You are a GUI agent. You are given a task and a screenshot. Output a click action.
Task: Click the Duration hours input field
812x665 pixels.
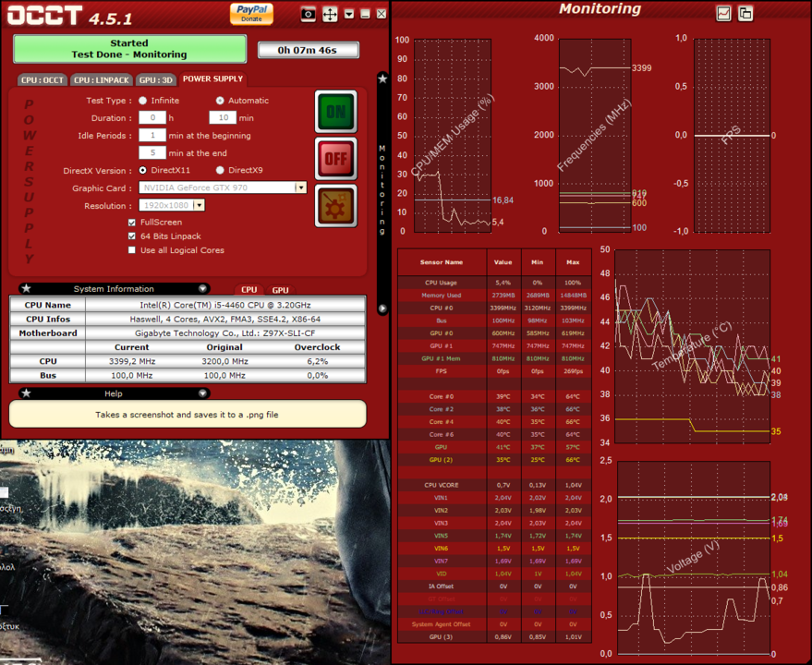(152, 117)
